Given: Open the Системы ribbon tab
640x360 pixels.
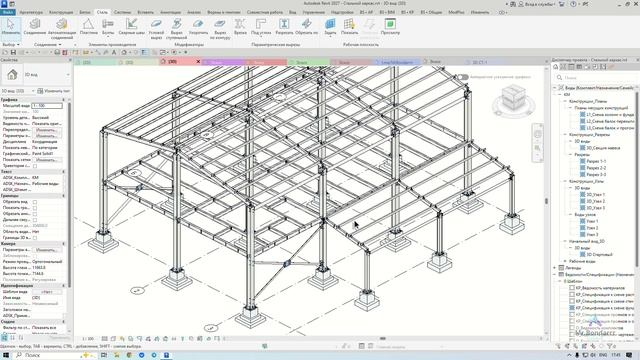Looking at the screenshot, I should [122, 12].
